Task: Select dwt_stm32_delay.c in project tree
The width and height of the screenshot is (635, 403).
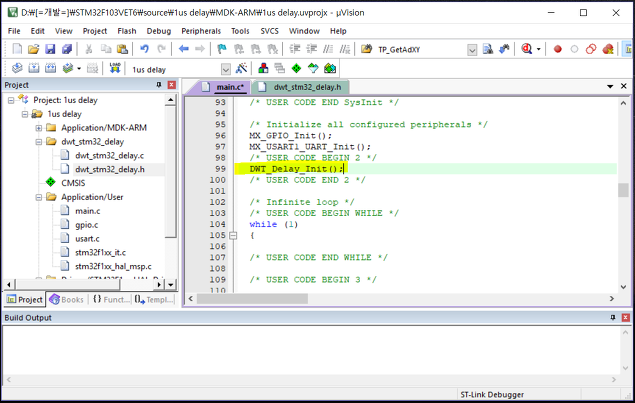Action: pos(109,156)
